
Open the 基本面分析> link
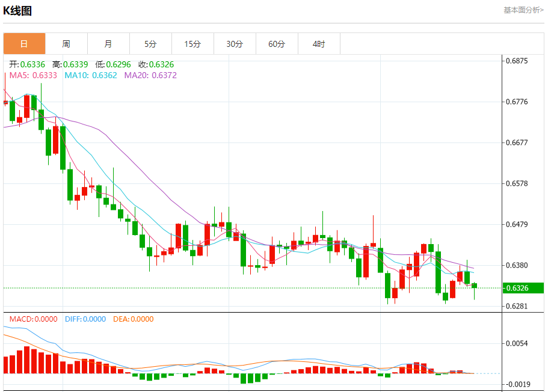coord(523,10)
